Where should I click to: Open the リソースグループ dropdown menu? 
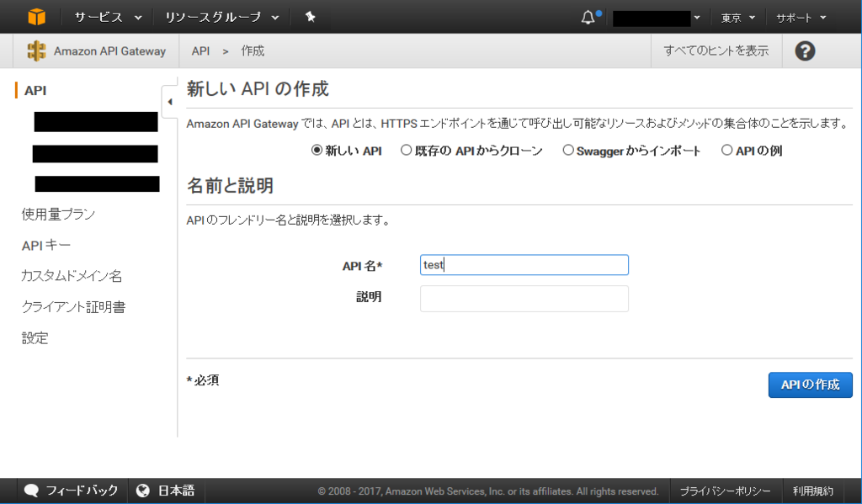(222, 18)
